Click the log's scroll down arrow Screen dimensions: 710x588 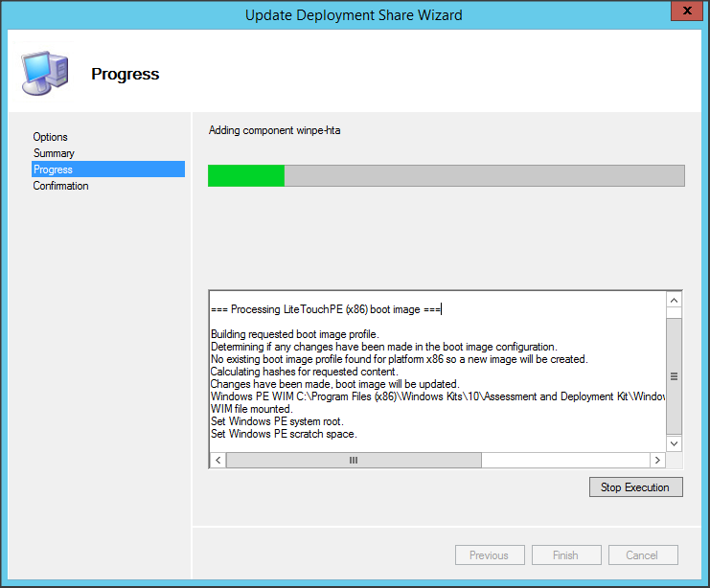pos(675,443)
